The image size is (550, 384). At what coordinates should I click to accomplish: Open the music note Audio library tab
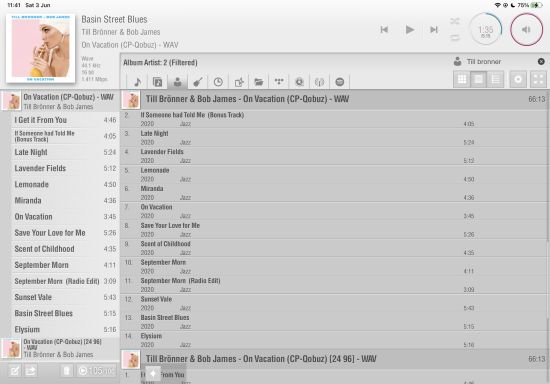137,82
